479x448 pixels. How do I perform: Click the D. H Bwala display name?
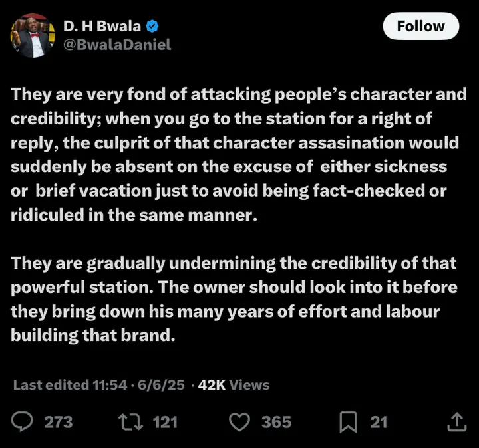[x=101, y=27]
